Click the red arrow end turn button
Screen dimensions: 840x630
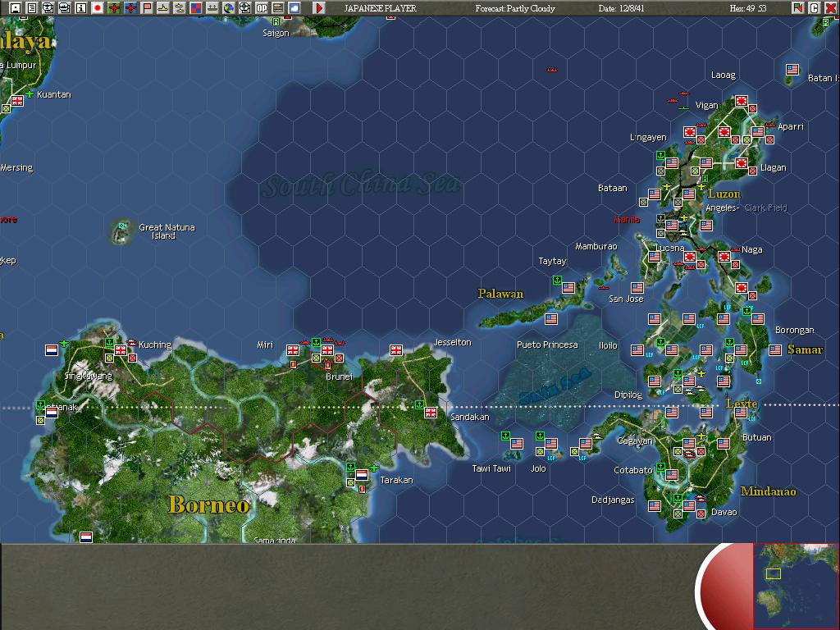click(x=319, y=8)
